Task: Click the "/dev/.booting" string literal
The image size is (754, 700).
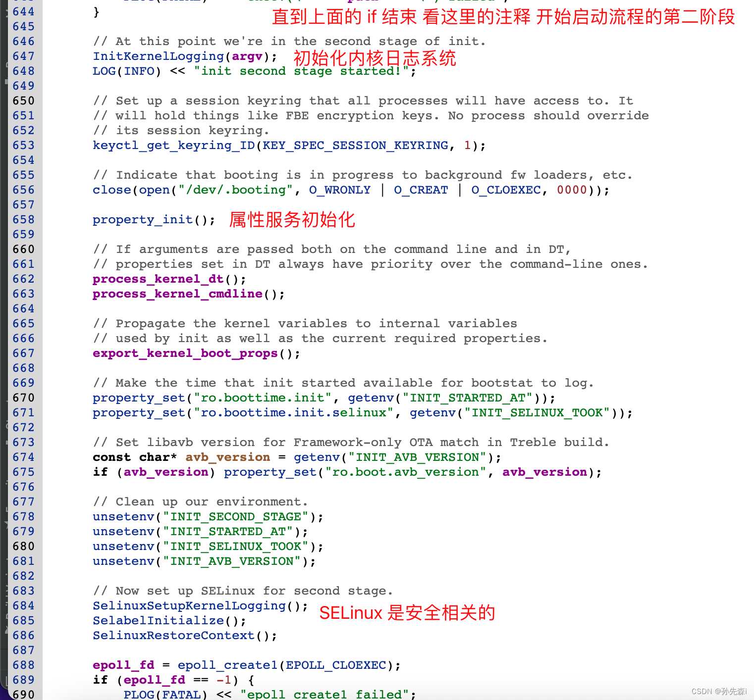Action: coord(236,190)
